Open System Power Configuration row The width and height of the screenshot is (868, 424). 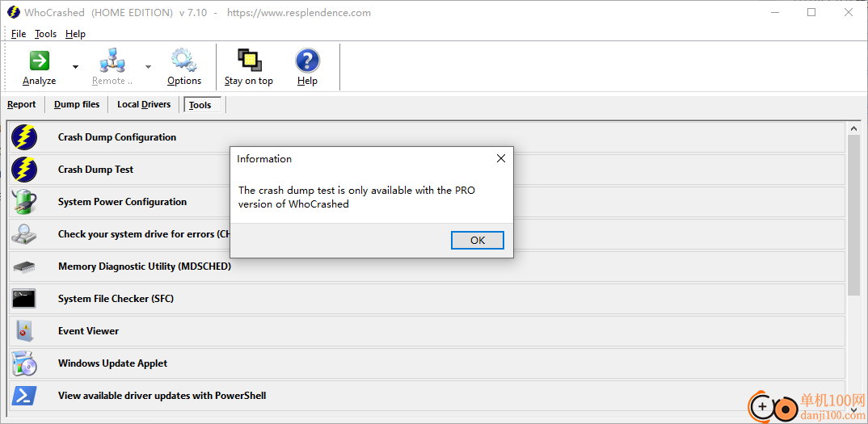coord(427,202)
